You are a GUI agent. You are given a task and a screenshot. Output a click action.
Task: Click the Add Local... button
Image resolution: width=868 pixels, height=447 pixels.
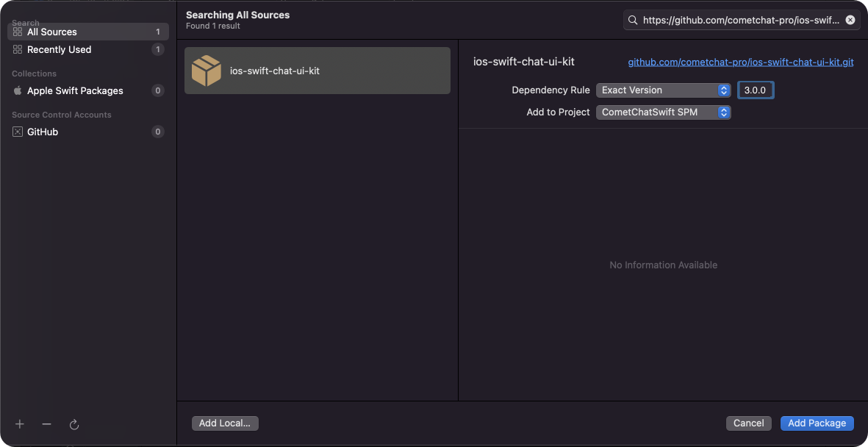tap(225, 423)
